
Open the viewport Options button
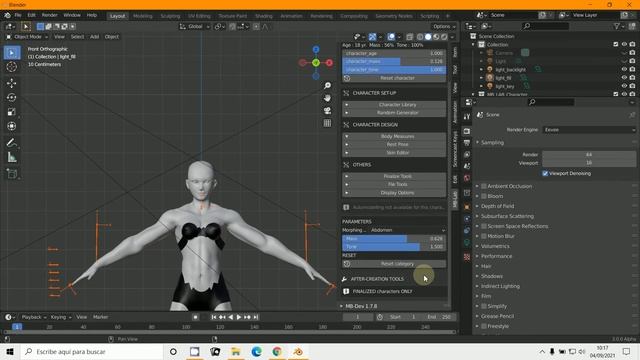tap(444, 27)
